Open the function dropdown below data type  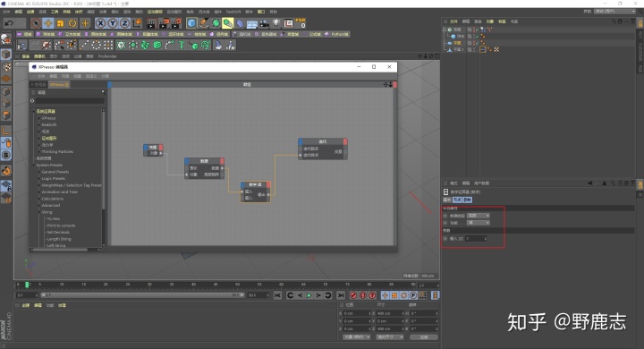tap(479, 223)
